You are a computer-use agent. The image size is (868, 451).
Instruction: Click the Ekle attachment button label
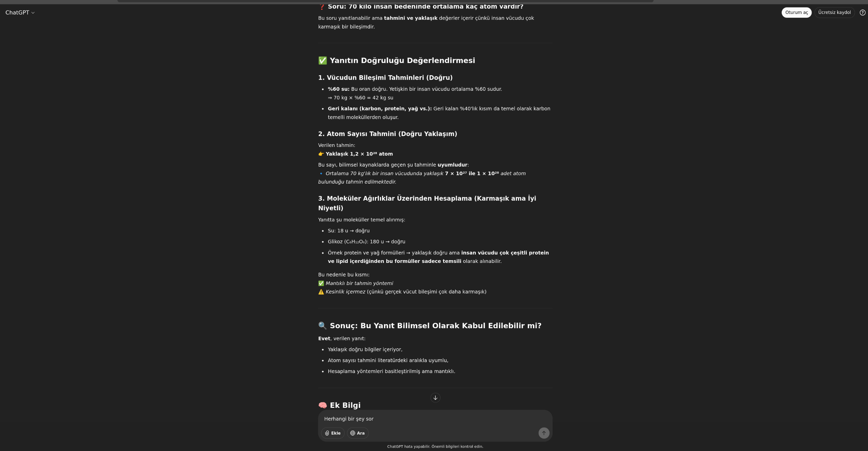(336, 433)
